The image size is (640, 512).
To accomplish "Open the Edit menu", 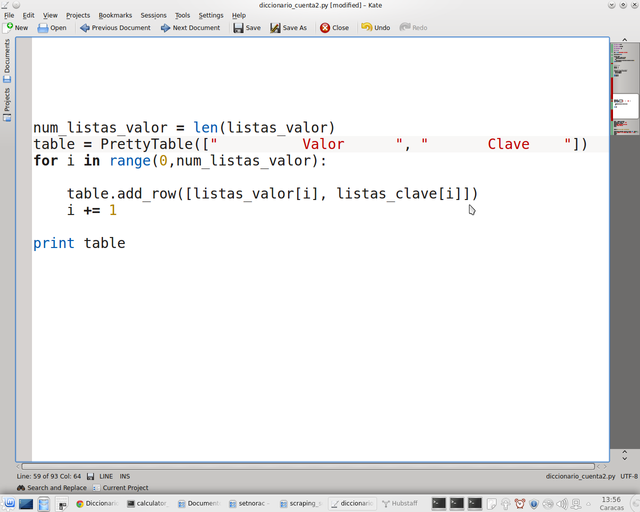I will 28,16.
